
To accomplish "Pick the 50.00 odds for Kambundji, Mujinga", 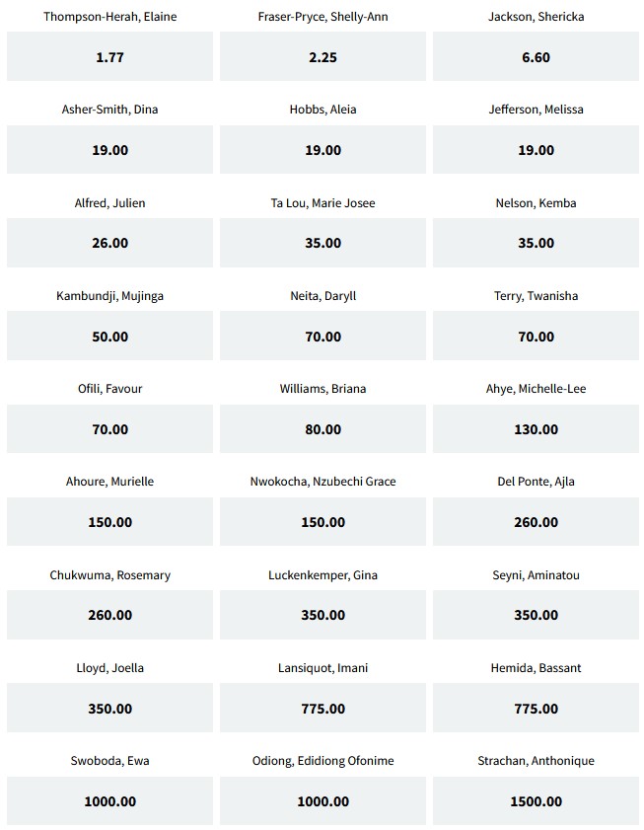I will pyautogui.click(x=109, y=337).
